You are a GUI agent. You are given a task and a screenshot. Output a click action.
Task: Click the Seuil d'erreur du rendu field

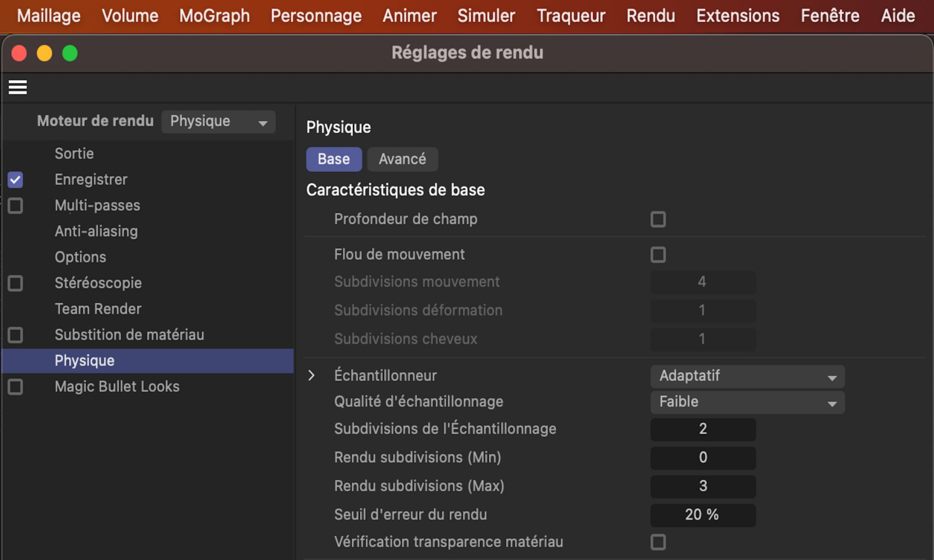pos(702,515)
